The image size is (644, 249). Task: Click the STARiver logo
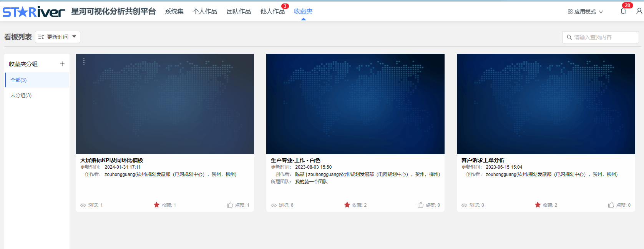34,12
